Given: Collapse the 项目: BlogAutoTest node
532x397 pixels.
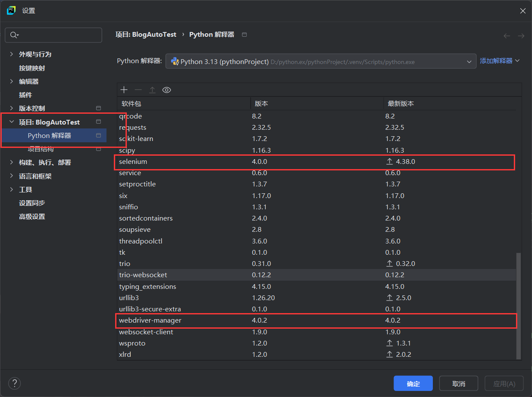Looking at the screenshot, I should (x=11, y=122).
